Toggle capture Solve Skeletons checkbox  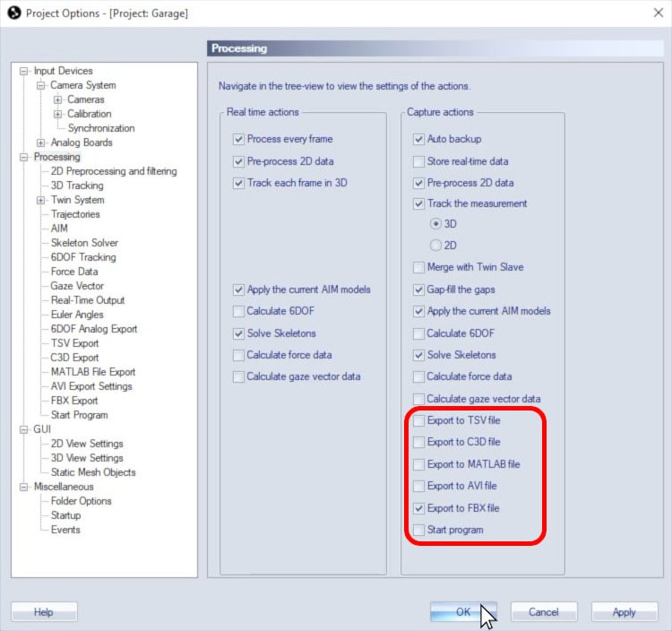click(418, 355)
